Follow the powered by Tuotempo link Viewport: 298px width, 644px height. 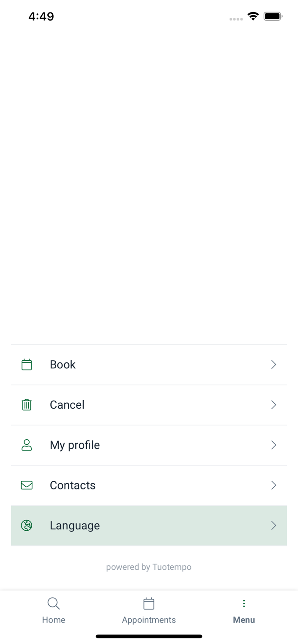tap(149, 567)
